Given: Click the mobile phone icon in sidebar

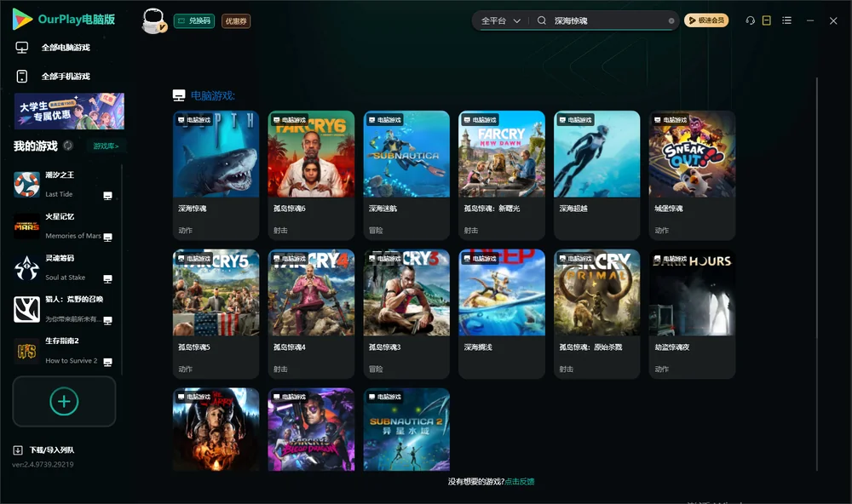Looking at the screenshot, I should 22,76.
